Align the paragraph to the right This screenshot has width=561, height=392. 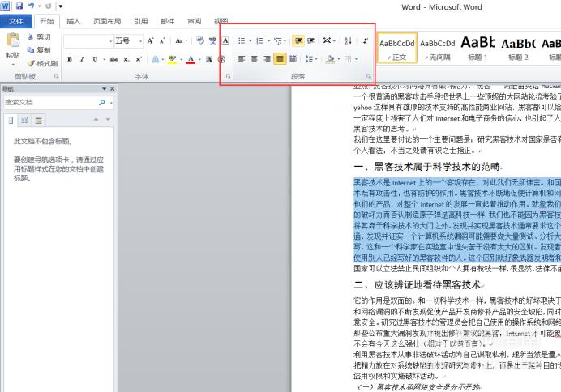point(267,59)
